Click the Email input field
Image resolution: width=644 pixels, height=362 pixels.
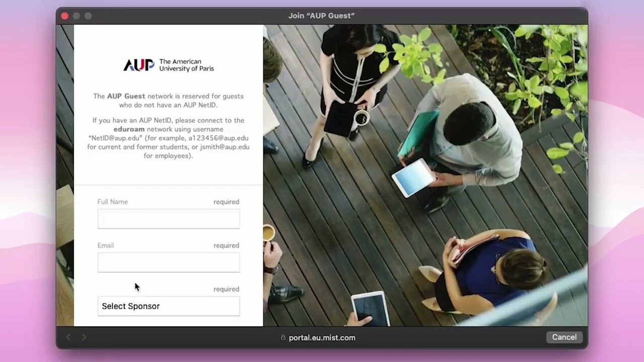tap(169, 262)
